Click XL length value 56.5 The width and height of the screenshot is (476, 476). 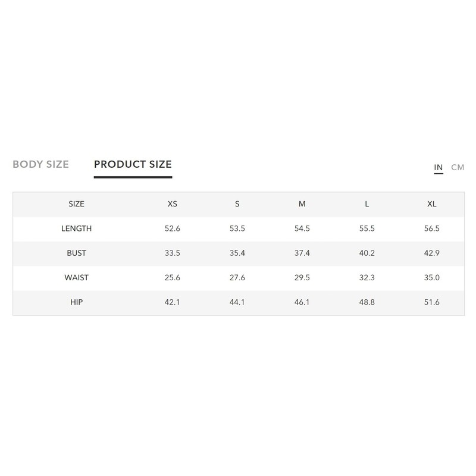click(432, 228)
